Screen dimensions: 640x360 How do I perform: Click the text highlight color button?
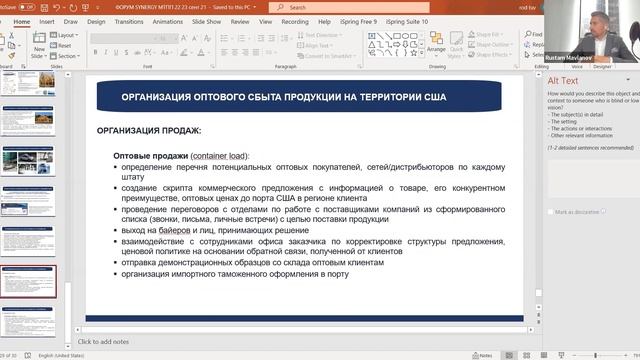tap(184, 52)
